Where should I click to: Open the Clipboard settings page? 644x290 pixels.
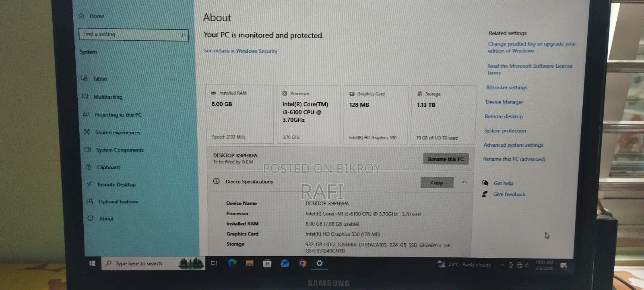click(108, 167)
